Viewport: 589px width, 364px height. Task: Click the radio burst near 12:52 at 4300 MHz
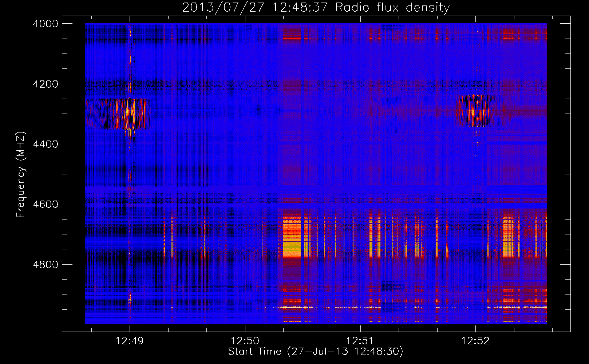(x=477, y=111)
